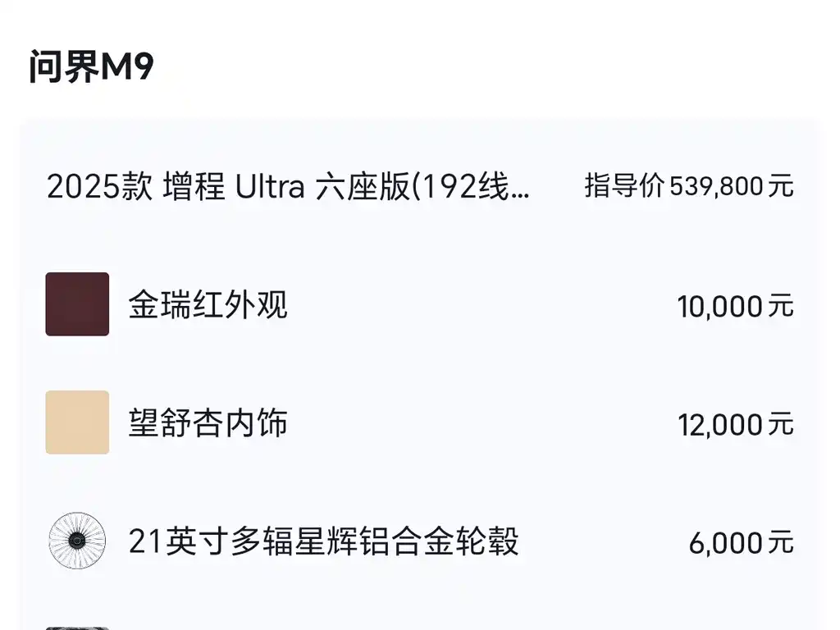Open the 望舒杏内饰 option row

(419, 422)
